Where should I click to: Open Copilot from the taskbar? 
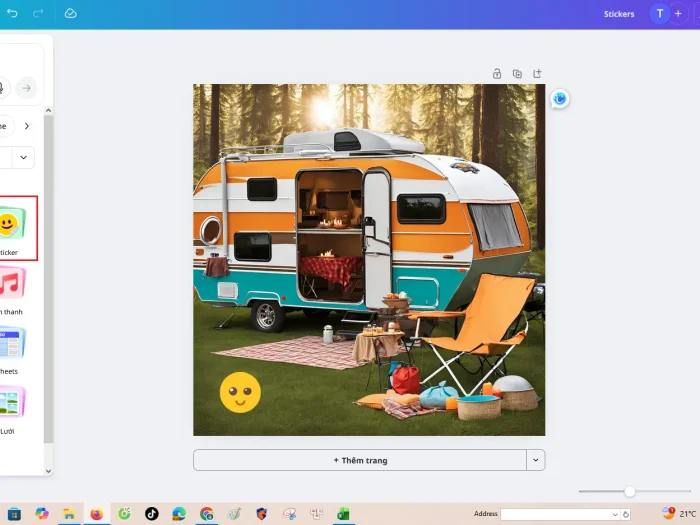coord(42,514)
